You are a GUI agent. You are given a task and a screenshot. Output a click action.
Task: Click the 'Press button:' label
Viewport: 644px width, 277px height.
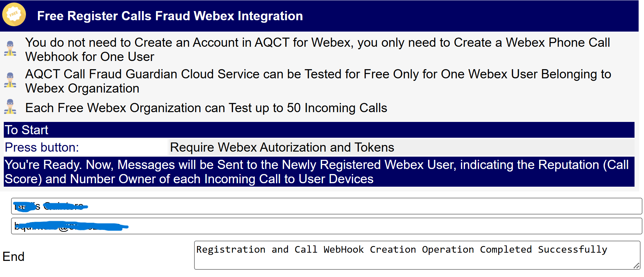tap(42, 148)
